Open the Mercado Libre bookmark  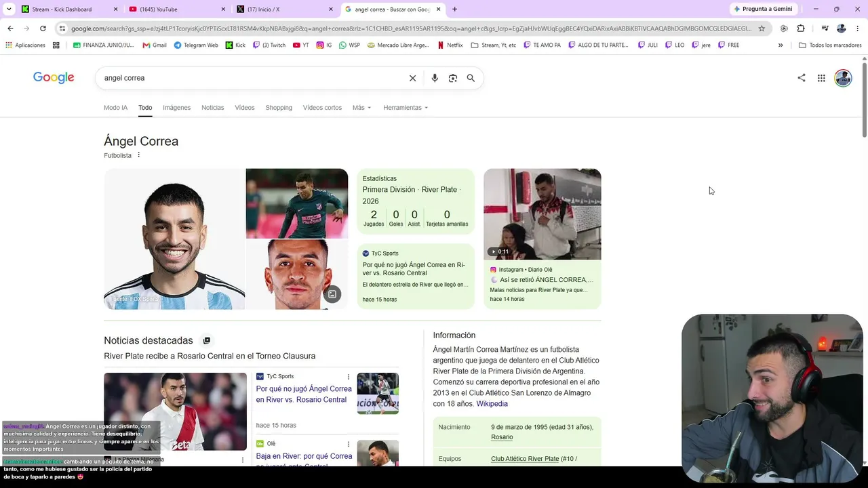pyautogui.click(x=398, y=45)
